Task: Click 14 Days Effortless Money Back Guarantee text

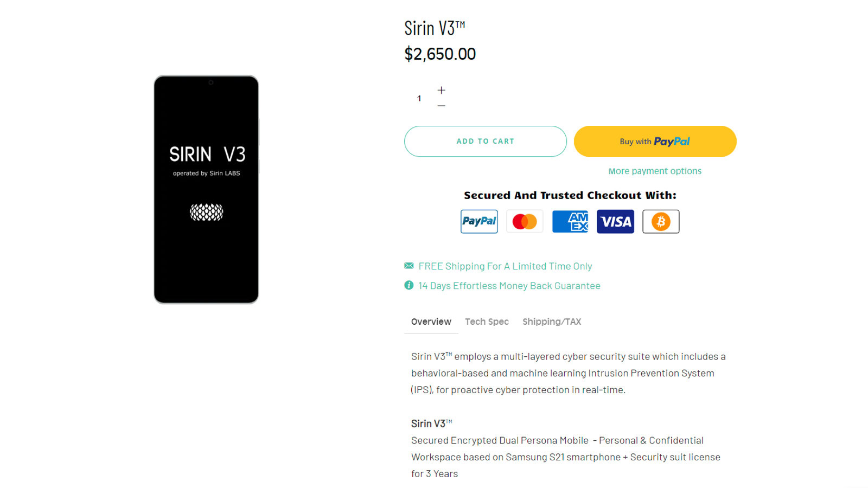Action: 509,286
